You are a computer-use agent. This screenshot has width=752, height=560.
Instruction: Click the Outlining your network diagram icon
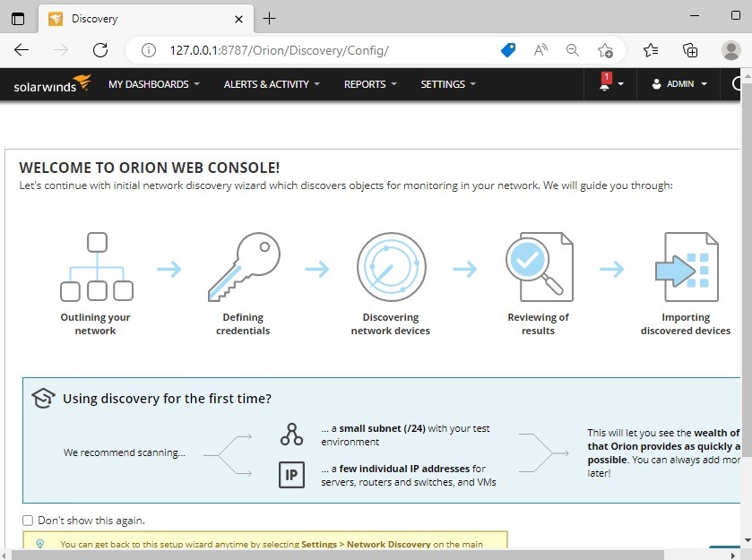[97, 267]
